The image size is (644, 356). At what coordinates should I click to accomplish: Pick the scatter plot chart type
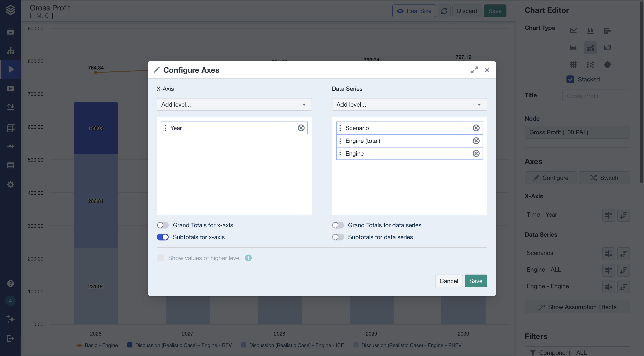[590, 65]
